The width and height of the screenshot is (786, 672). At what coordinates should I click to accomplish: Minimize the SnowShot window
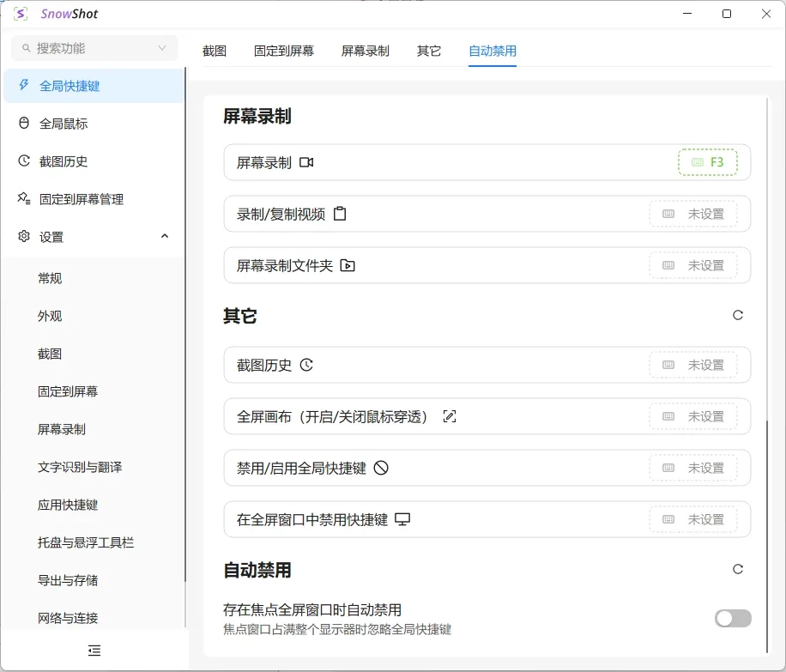(x=687, y=14)
